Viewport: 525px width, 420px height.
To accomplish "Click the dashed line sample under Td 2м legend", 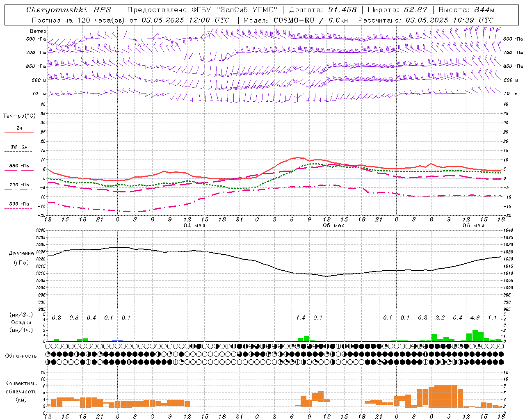I will 19,152.
